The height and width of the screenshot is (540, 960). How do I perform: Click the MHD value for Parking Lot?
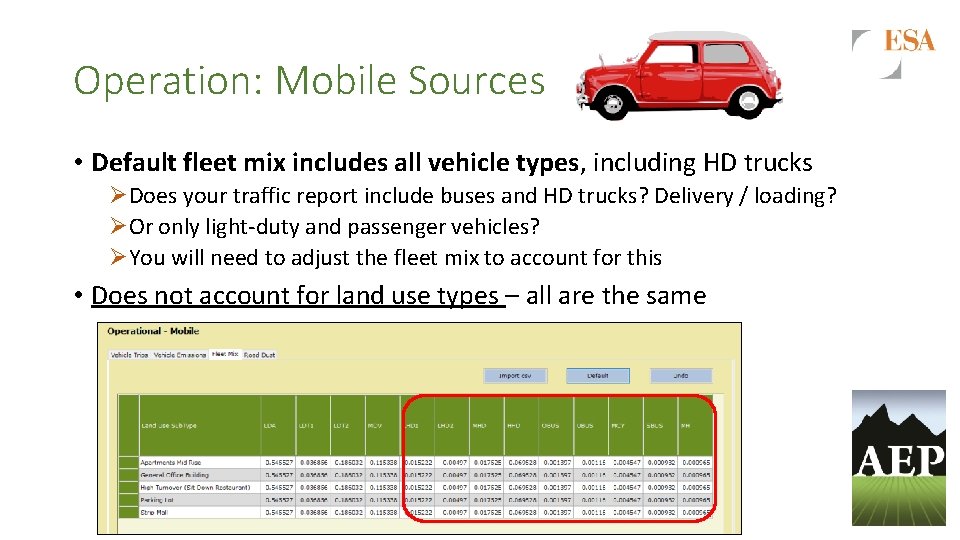487,500
